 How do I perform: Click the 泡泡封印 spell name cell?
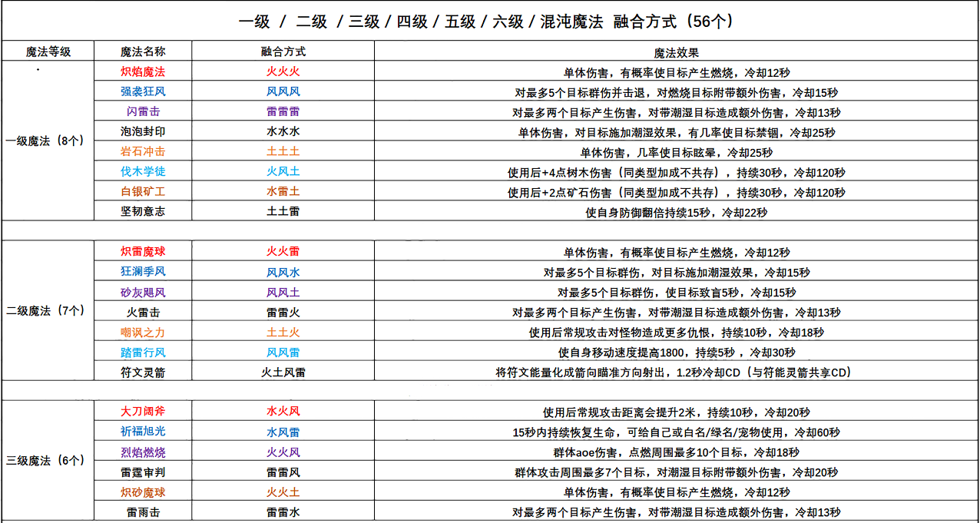[143, 131]
